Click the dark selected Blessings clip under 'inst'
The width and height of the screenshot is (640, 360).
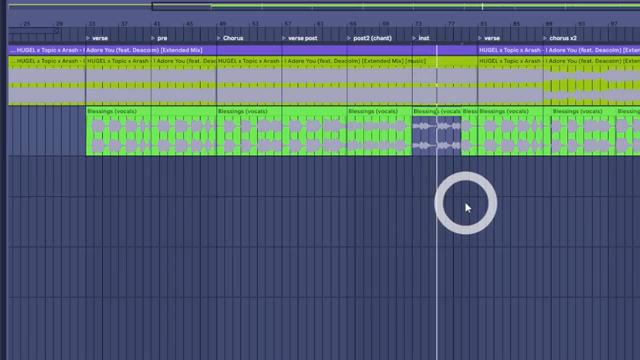pos(437,131)
